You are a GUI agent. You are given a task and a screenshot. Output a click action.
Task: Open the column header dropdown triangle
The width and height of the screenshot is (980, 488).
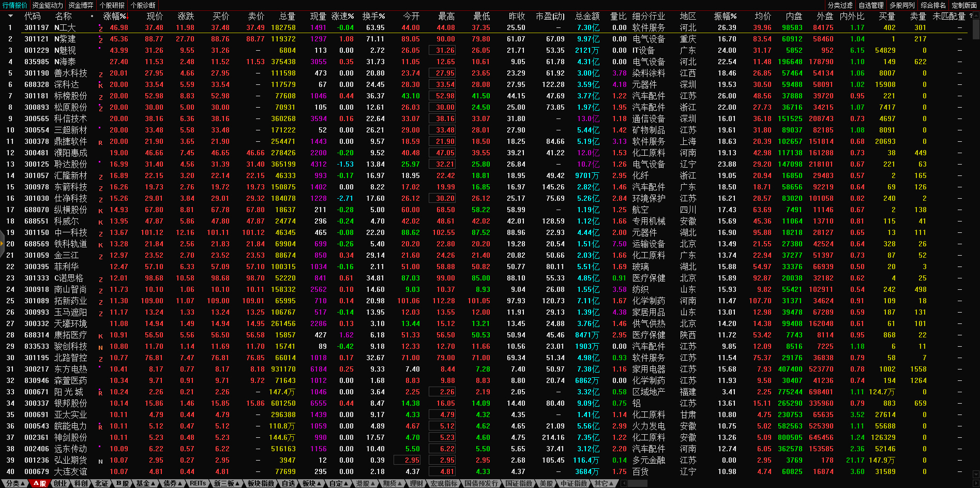click(10, 17)
